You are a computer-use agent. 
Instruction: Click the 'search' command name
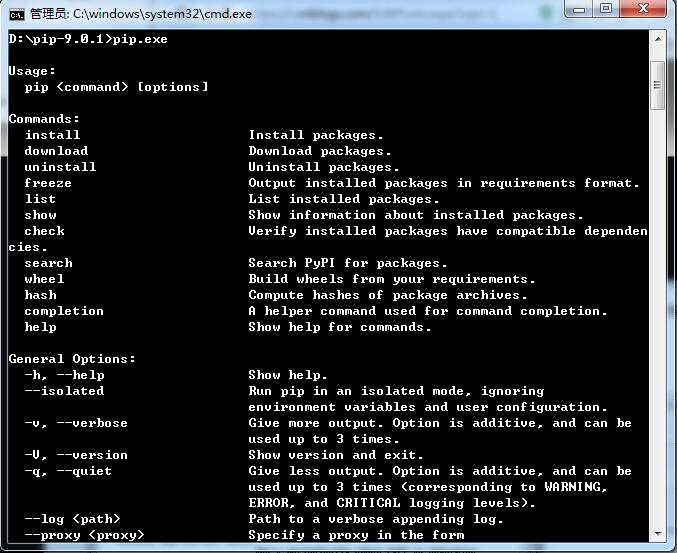coord(48,263)
